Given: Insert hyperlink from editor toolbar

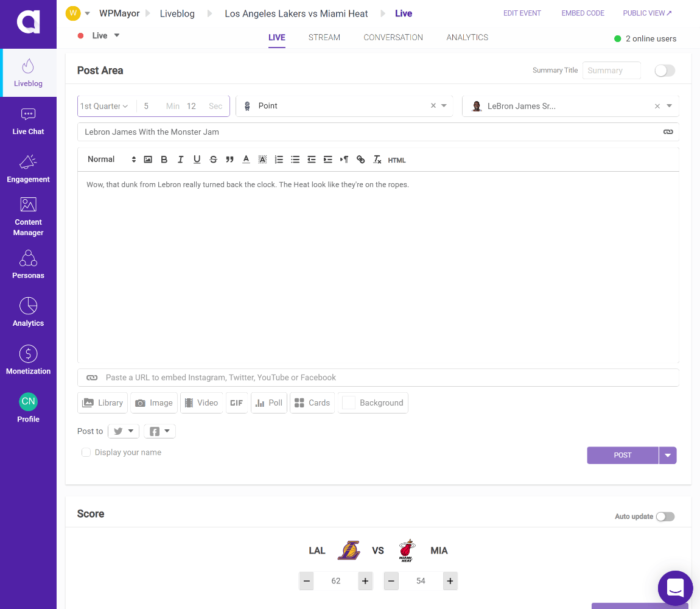Looking at the screenshot, I should click(361, 160).
